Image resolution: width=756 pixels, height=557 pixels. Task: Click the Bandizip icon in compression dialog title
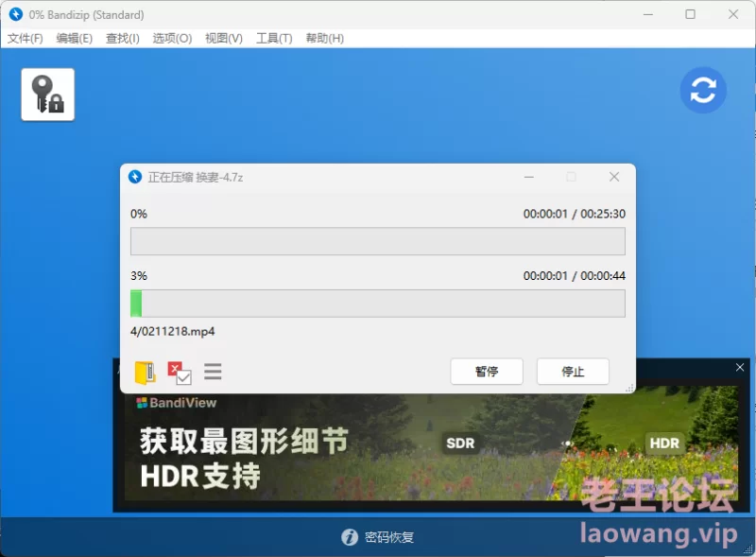click(x=135, y=177)
